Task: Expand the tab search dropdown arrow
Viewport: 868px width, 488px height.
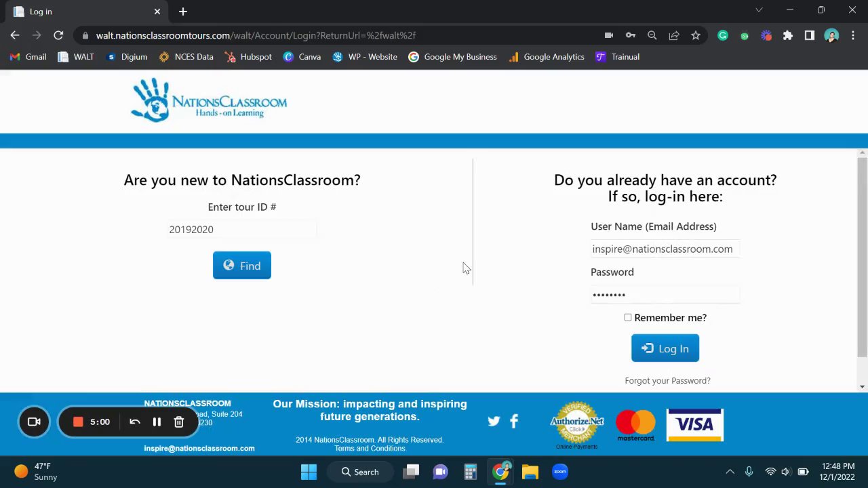Action: (x=759, y=10)
